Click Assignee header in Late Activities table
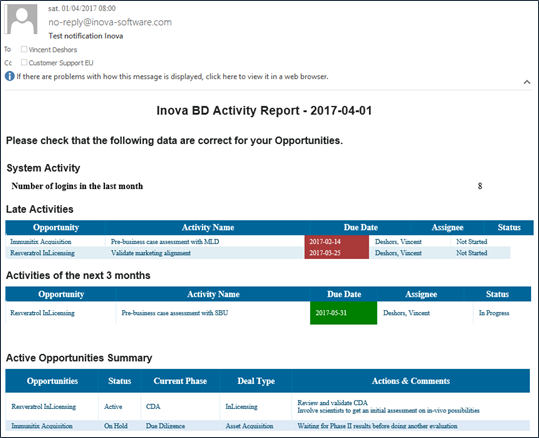The image size is (539, 438). click(x=448, y=227)
